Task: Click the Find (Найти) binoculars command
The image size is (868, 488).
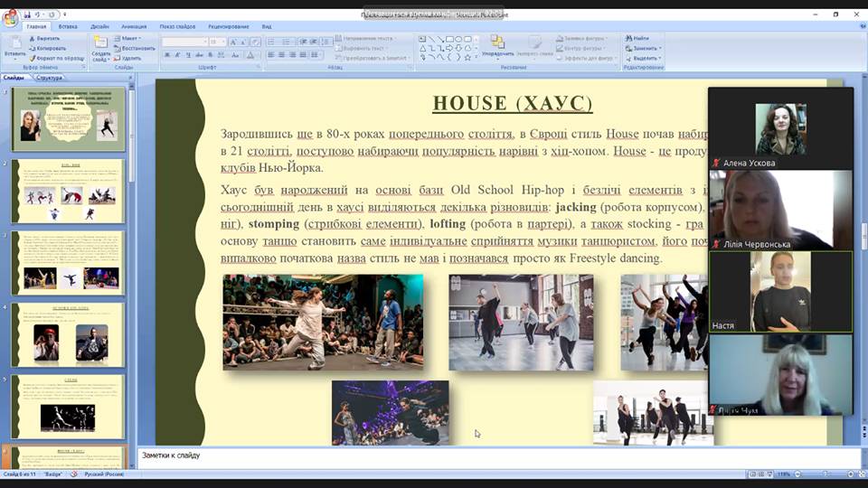Action: point(637,38)
